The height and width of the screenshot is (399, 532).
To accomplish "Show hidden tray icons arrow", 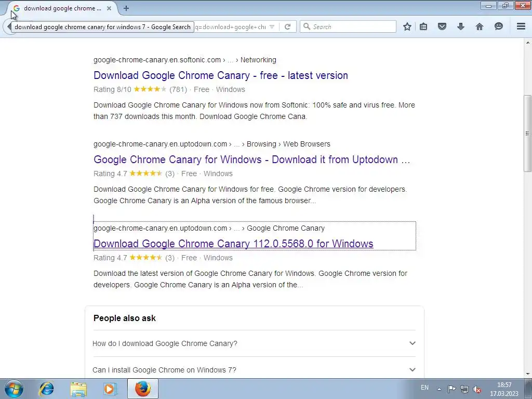I will point(439,389).
